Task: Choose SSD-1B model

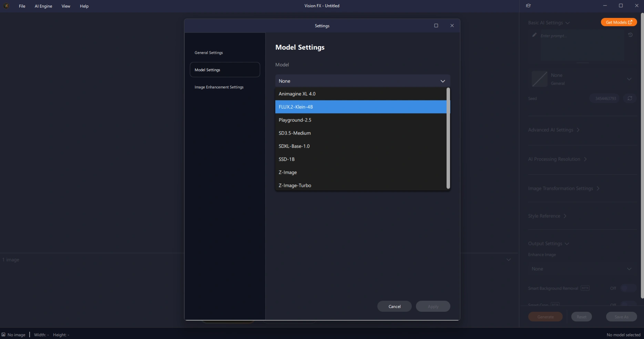Action: 361,159
